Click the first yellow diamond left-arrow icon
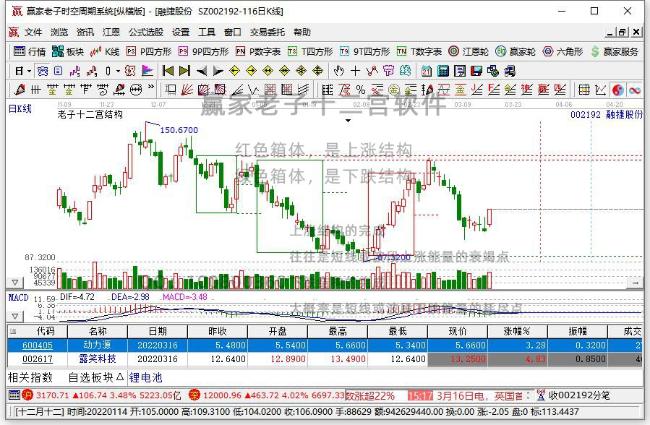This screenshot has height=425, width=650. (235, 71)
